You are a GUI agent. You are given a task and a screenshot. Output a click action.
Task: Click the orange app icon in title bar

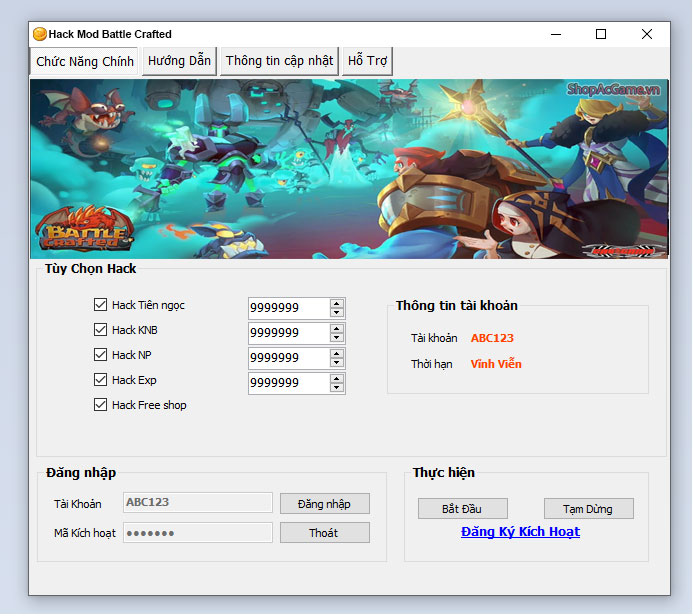(40, 34)
